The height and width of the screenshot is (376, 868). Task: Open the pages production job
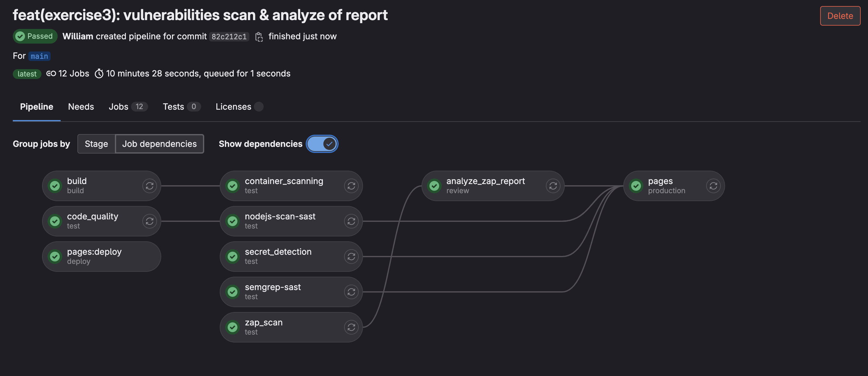[674, 186]
